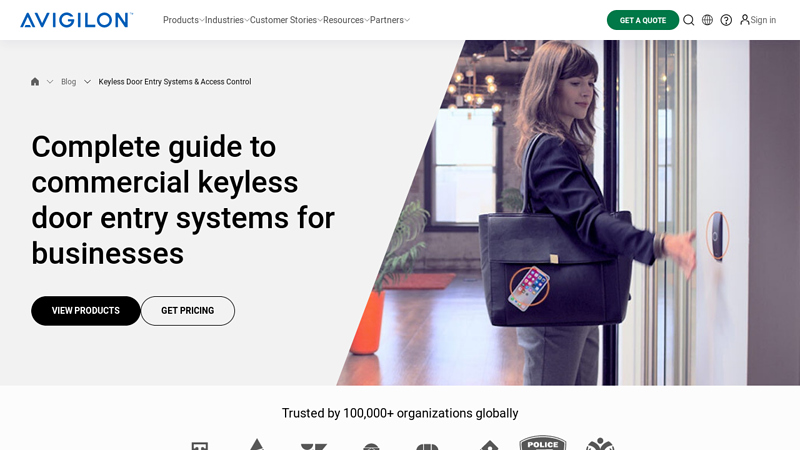Click the phone in the hero image
This screenshot has height=450, width=800.
tap(528, 288)
